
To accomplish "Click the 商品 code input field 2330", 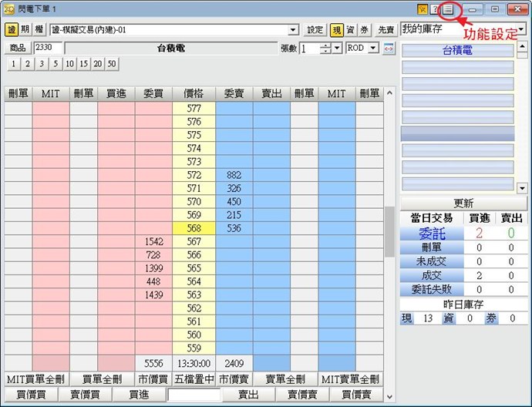I will tap(48, 48).
